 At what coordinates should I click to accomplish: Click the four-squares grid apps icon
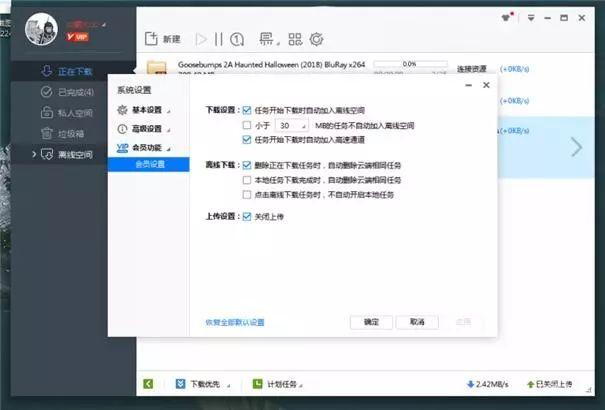click(x=295, y=39)
